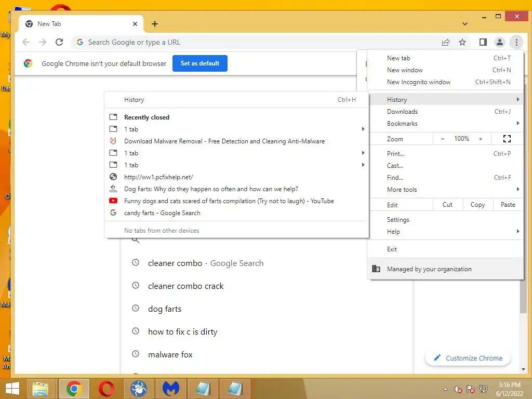Close the New Tab tab
The image size is (532, 399).
[135, 24]
